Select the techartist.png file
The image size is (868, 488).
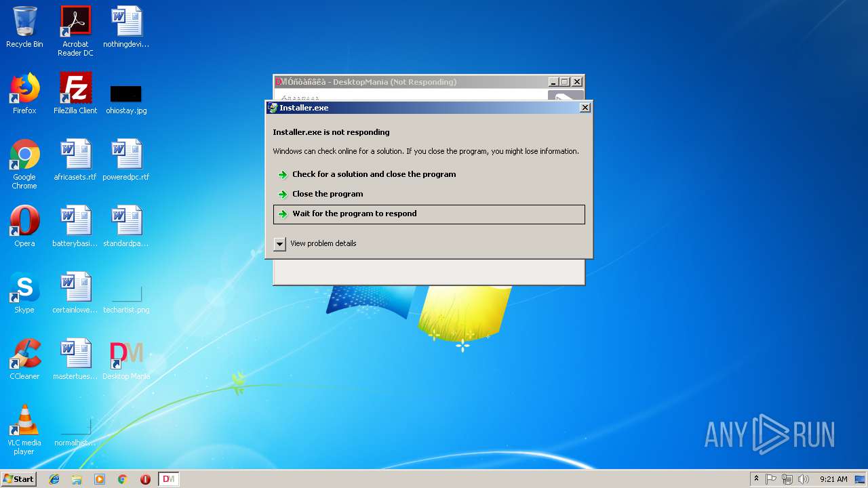[126, 300]
